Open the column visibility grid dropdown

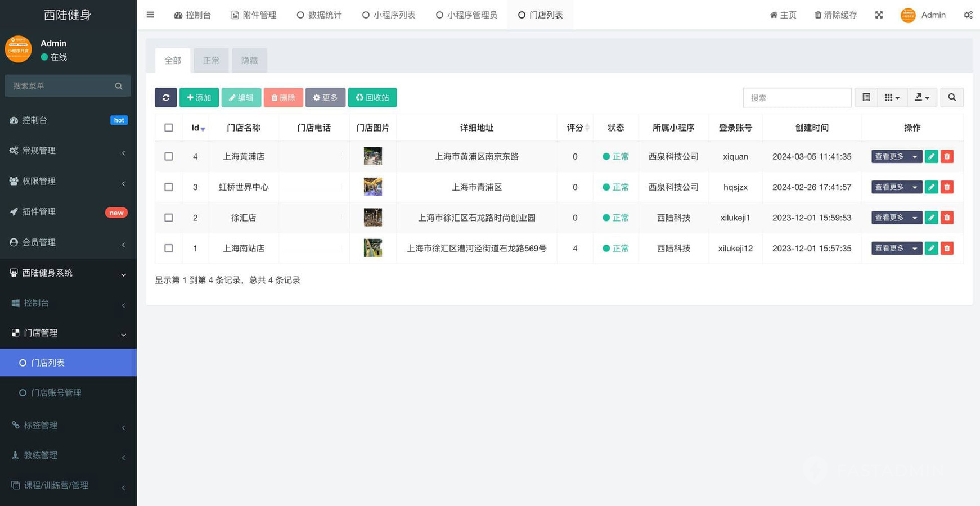[891, 97]
